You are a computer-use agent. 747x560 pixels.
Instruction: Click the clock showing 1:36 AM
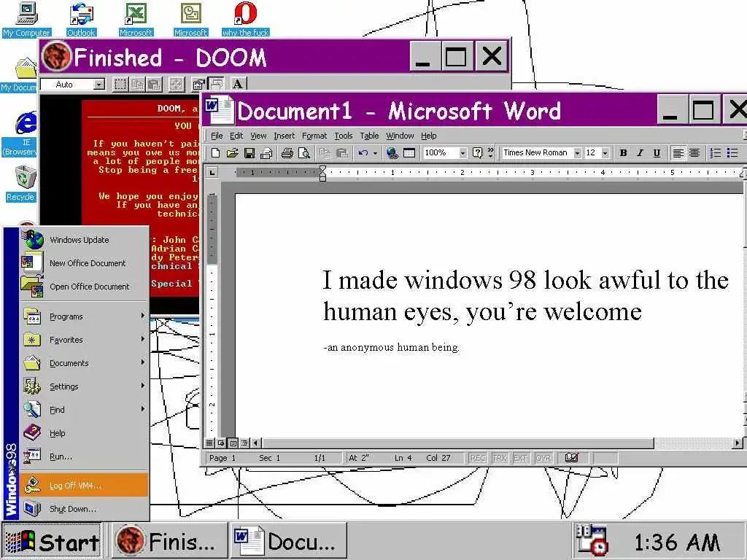[676, 542]
